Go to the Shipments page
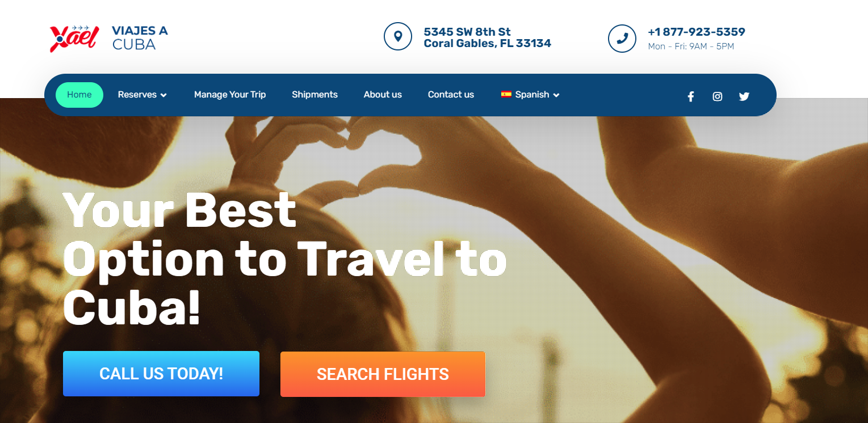This screenshot has width=868, height=423. point(315,95)
